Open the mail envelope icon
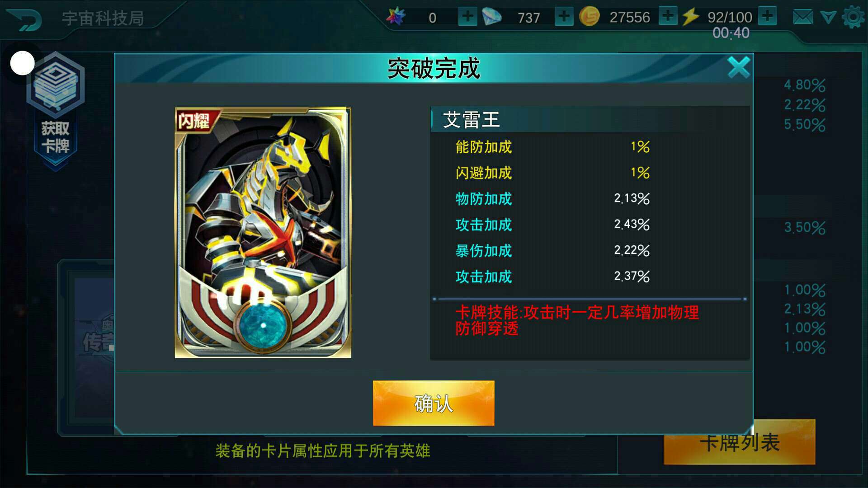Image resolution: width=868 pixels, height=488 pixels. [802, 18]
